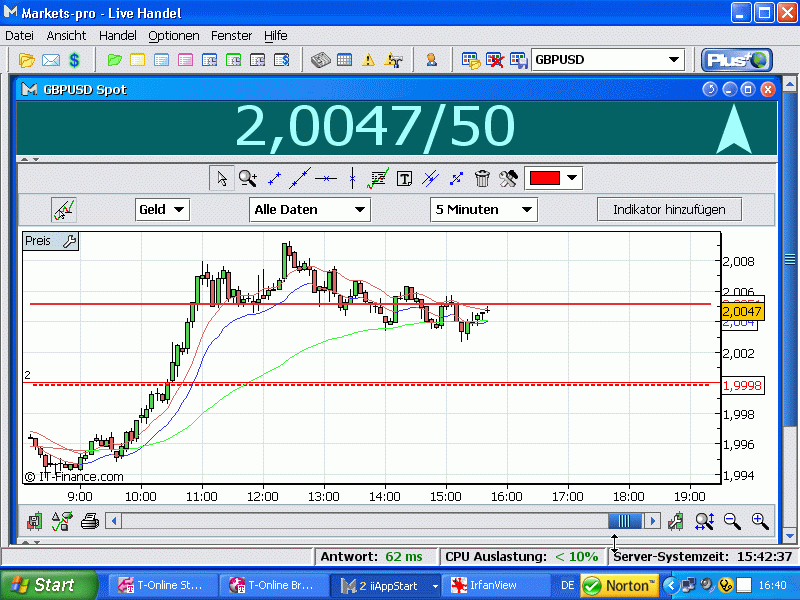Select the arrow pointer tool
800x600 pixels.
[222, 179]
